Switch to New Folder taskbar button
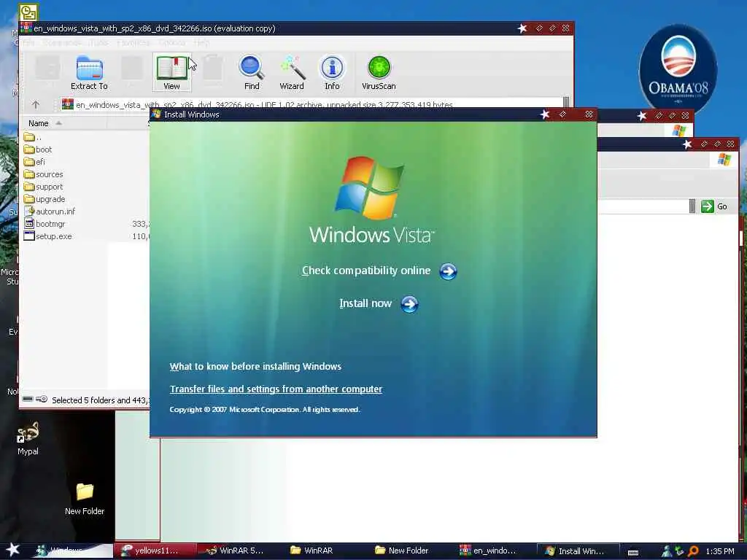This screenshot has width=747, height=560. 407,551
